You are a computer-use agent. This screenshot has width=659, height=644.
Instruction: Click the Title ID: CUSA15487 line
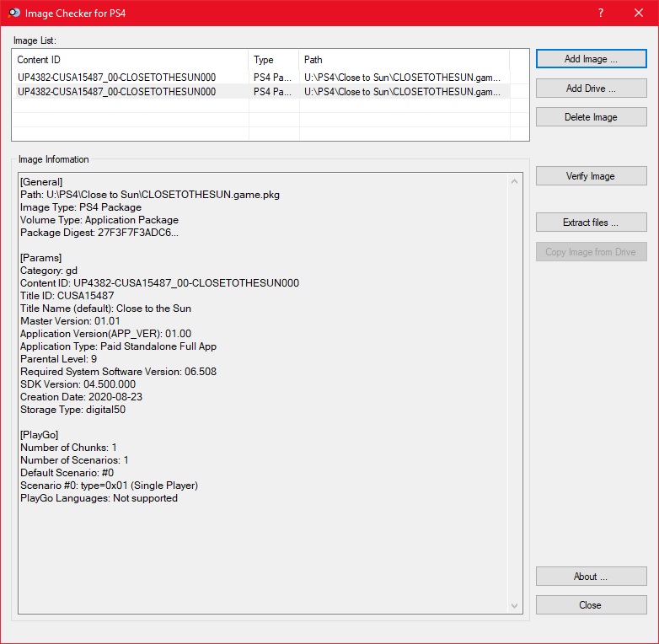pos(67,296)
